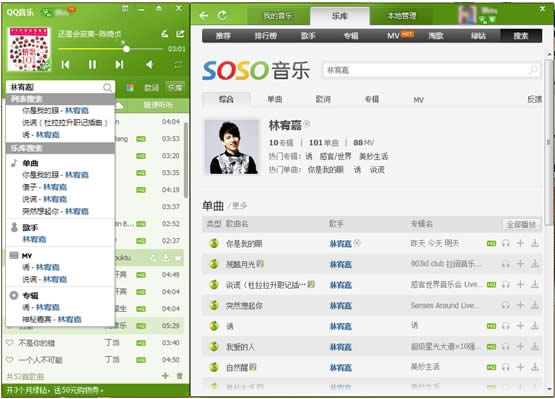The height and width of the screenshot is (399, 555).
Task: Click headphone listen icon for 我爱的人
Action: (x=506, y=347)
